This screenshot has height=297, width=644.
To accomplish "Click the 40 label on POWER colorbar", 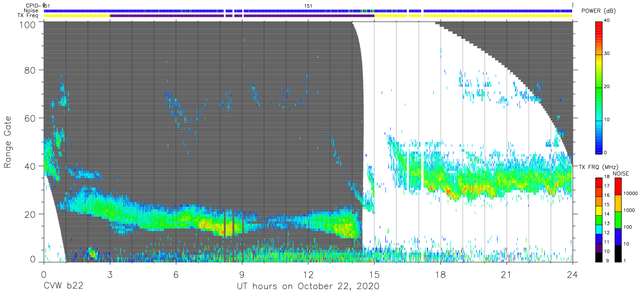I will pyautogui.click(x=608, y=20).
